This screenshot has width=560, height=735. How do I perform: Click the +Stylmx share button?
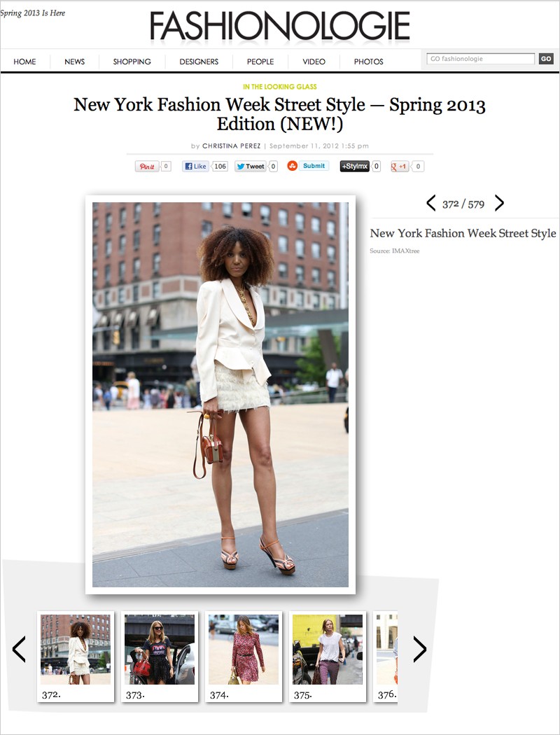pos(355,166)
